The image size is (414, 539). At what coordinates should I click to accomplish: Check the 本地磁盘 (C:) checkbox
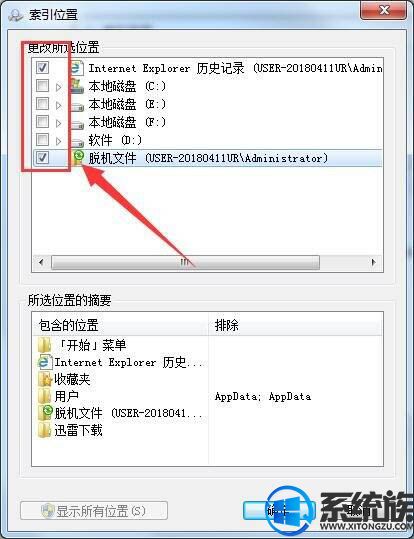tap(42, 86)
